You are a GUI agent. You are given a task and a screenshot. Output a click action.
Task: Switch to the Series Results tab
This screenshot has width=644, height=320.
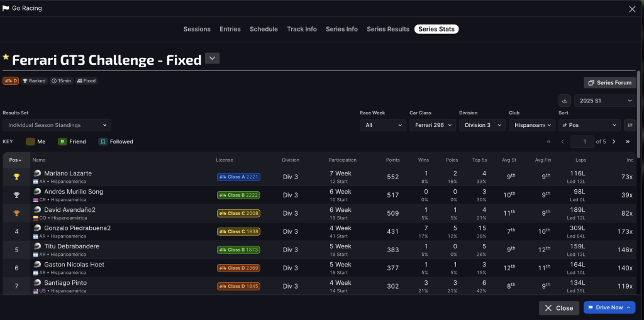[x=387, y=29]
